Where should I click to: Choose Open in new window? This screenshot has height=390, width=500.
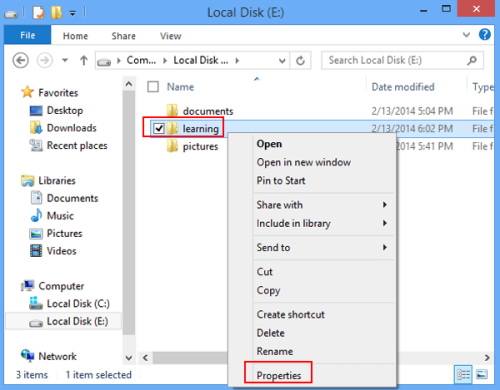coord(304,162)
